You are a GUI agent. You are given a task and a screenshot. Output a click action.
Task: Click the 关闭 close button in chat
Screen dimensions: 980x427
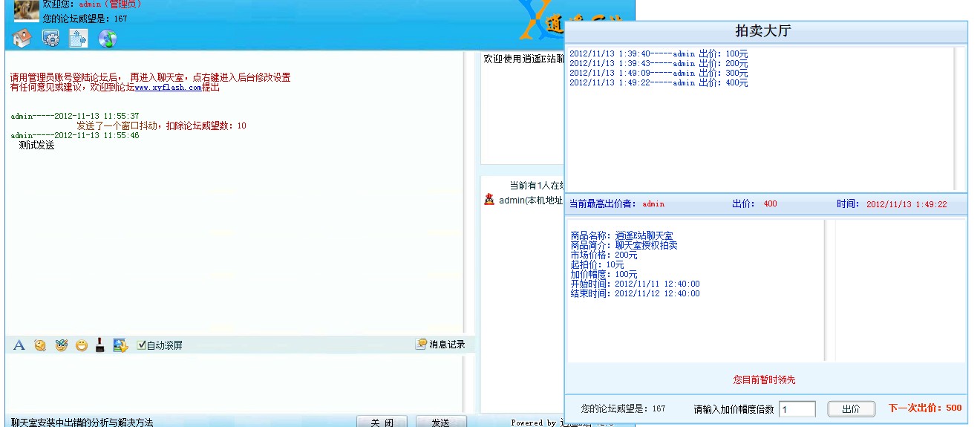(x=382, y=422)
